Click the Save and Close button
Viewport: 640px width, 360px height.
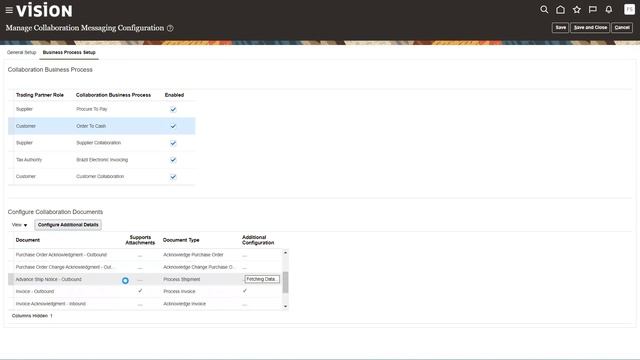coord(590,27)
